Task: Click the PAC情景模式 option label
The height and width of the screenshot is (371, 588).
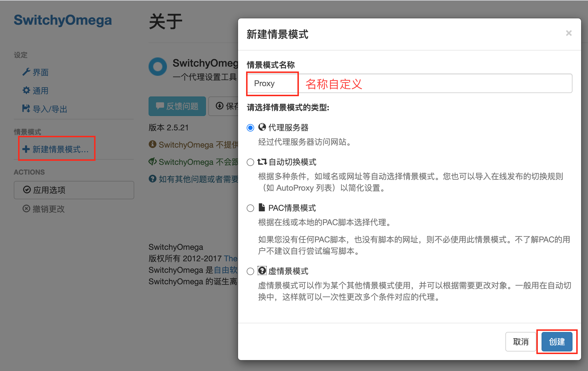Action: 292,208
